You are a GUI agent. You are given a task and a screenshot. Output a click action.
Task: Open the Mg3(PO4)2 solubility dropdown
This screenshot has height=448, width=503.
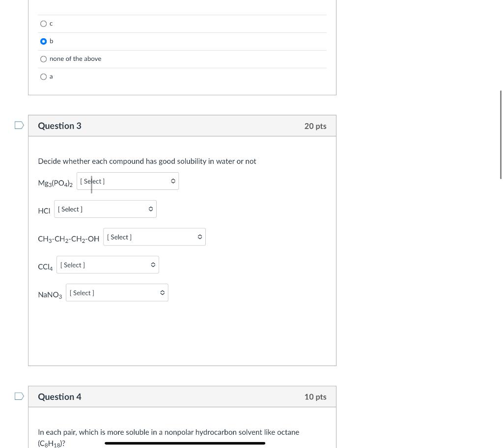point(128,181)
